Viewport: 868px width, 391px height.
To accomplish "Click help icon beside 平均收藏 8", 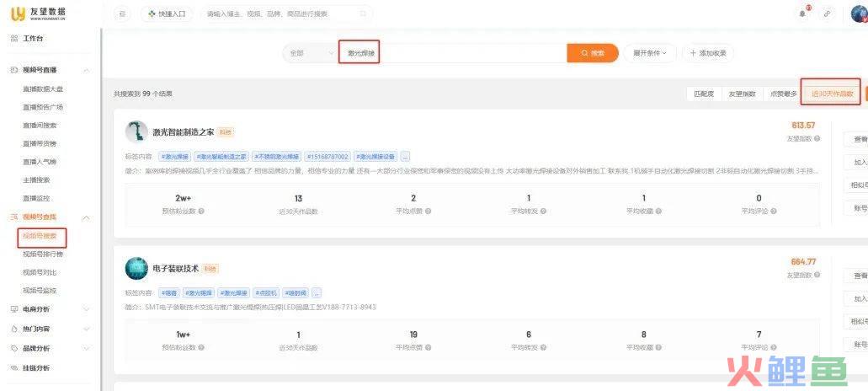I will click(658, 347).
